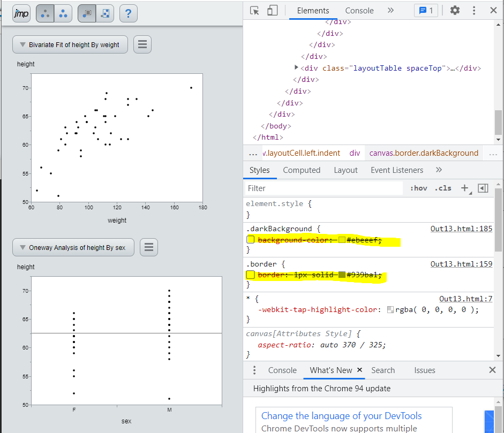Enable the border property checkbox
This screenshot has height=433, width=504.
(x=250, y=275)
